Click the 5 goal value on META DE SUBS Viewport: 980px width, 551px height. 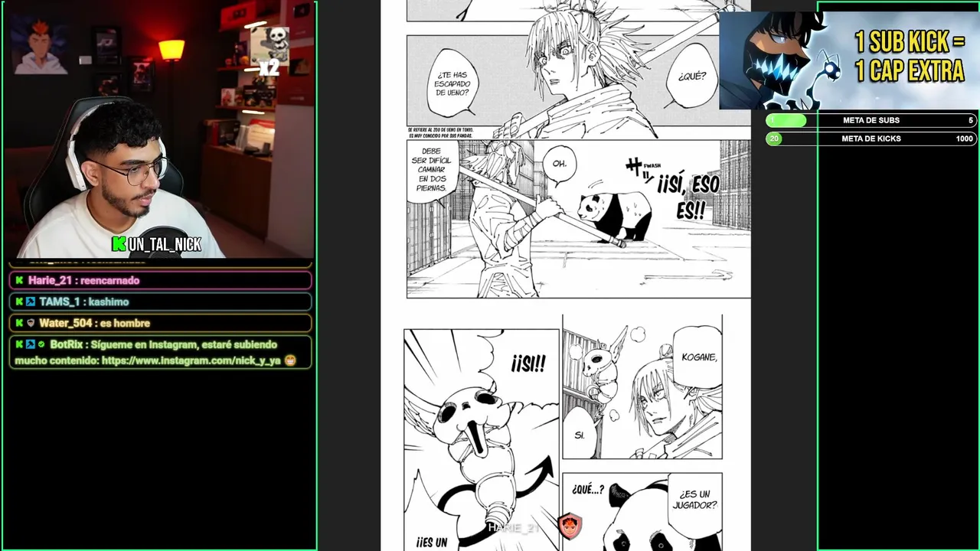tap(970, 120)
